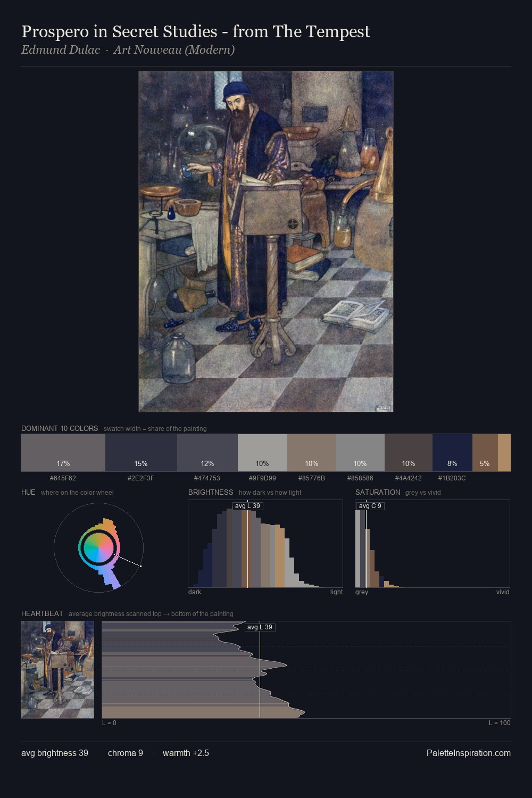Select the navy #1B203C swatch showing 8%
532x798 pixels.
coord(452,453)
